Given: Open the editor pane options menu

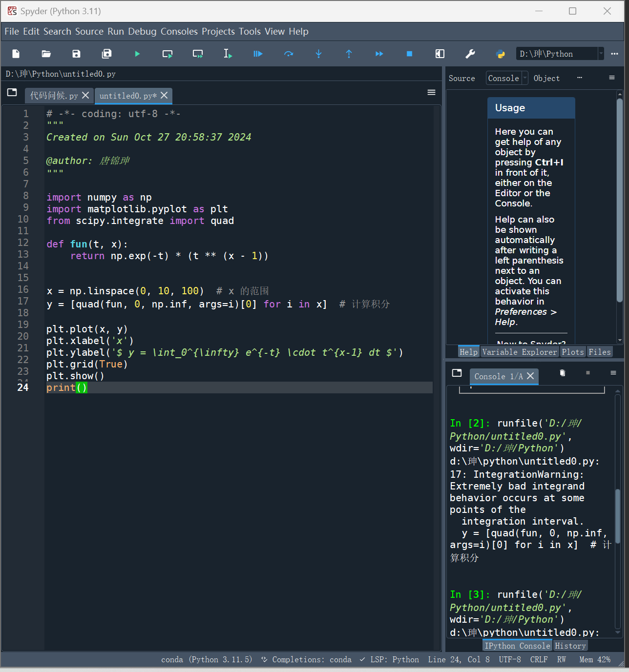Looking at the screenshot, I should tap(431, 92).
